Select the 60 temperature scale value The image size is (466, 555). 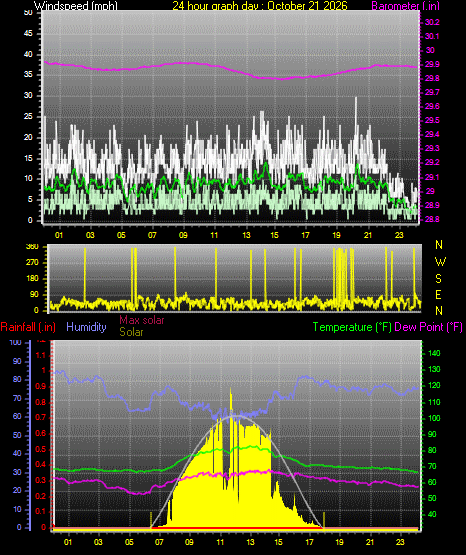tap(432, 482)
